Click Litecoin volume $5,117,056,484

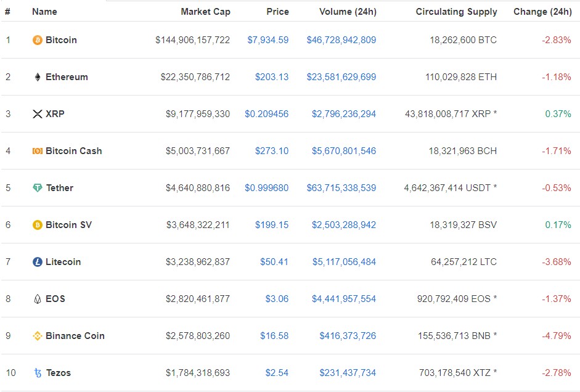pyautogui.click(x=344, y=262)
